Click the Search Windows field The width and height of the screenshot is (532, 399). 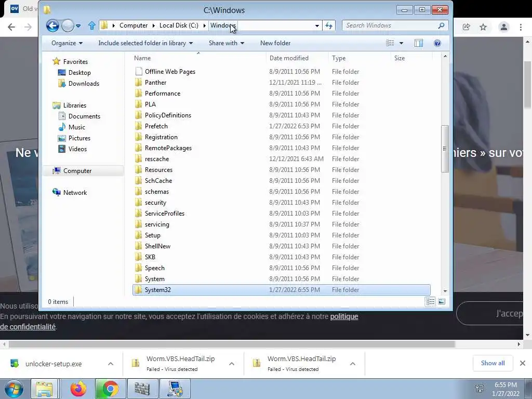[x=390, y=25]
